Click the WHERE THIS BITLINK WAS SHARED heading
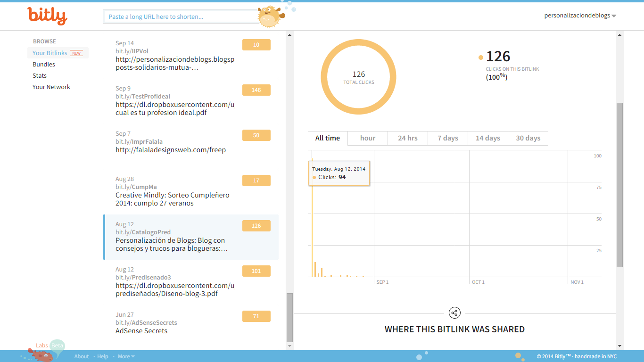This screenshot has height=362, width=644. click(454, 329)
